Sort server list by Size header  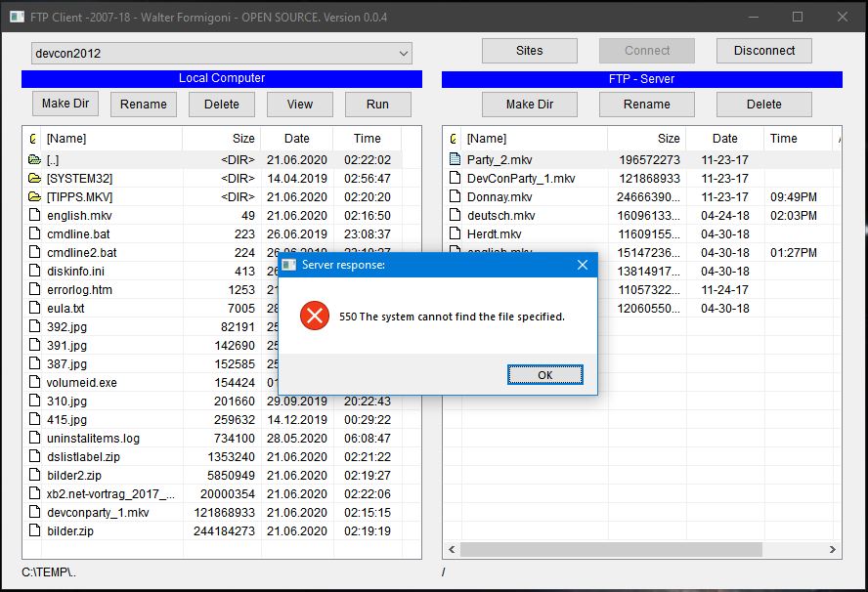646,139
